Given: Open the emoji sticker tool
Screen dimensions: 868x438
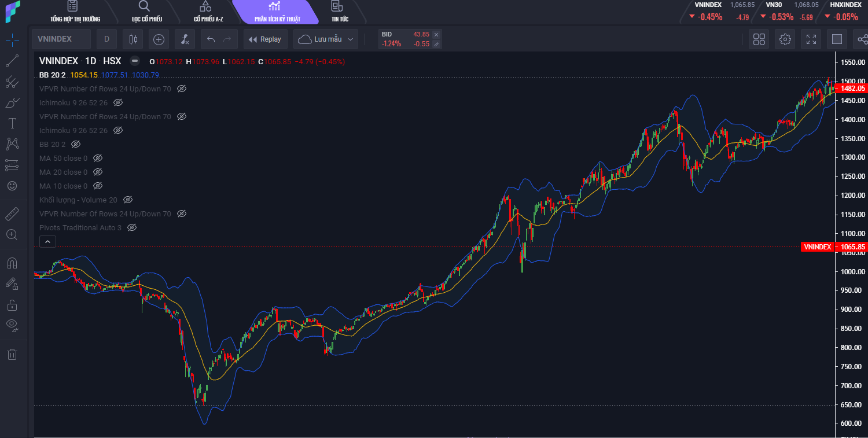Looking at the screenshot, I should (x=12, y=186).
